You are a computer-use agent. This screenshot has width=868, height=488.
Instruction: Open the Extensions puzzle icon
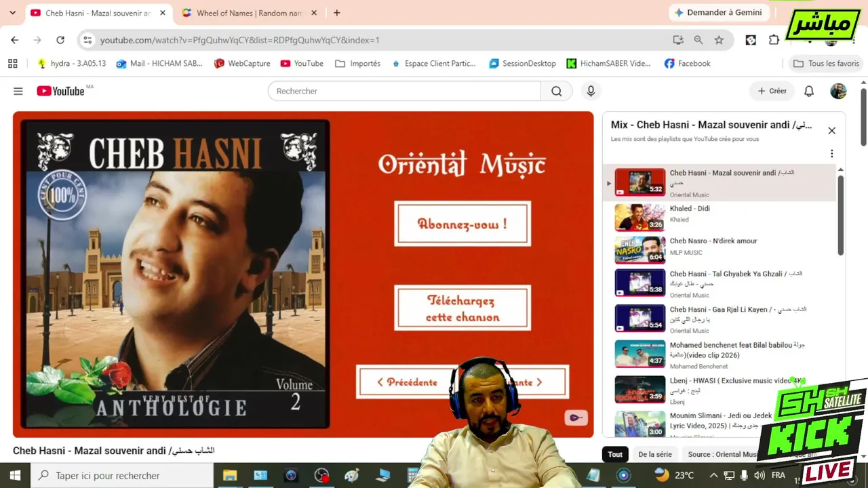[x=774, y=40]
